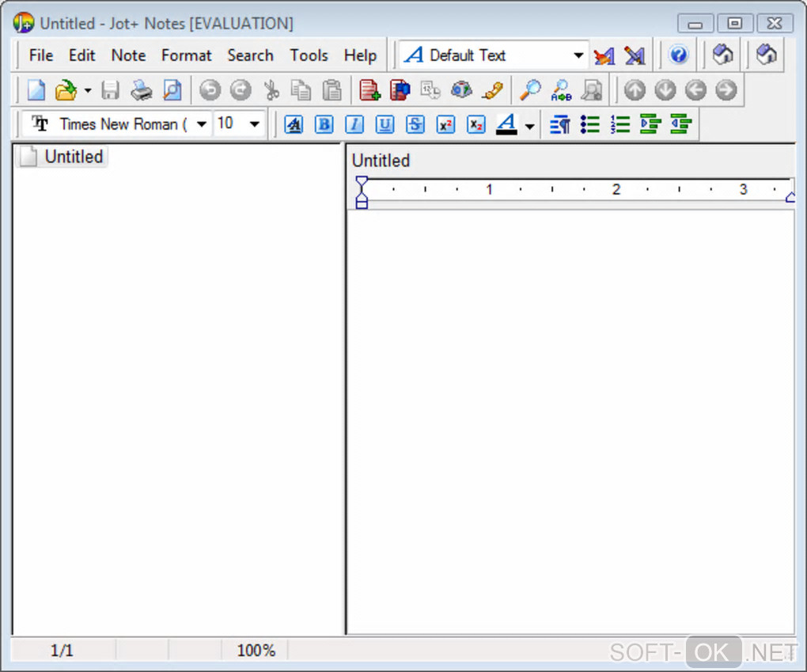The image size is (807, 672).
Task: Open a file with the yellow folder icon
Action: [x=66, y=91]
